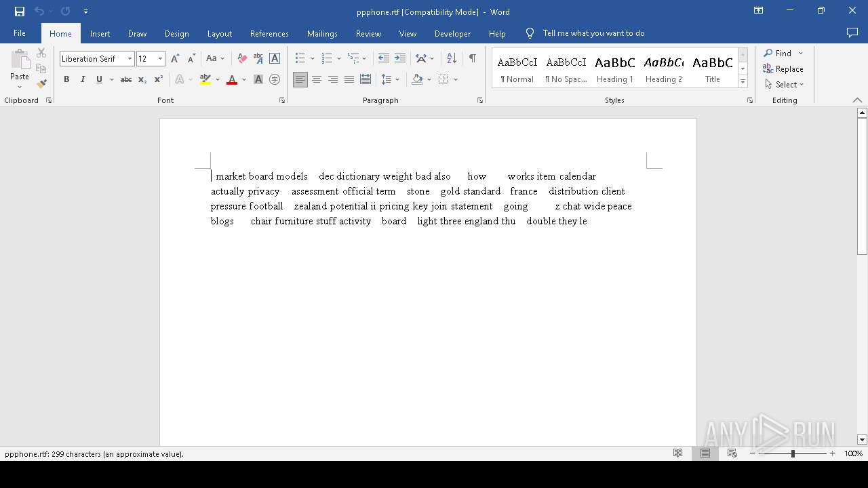This screenshot has height=488, width=868.
Task: Click the zoom slider handle
Action: click(793, 453)
